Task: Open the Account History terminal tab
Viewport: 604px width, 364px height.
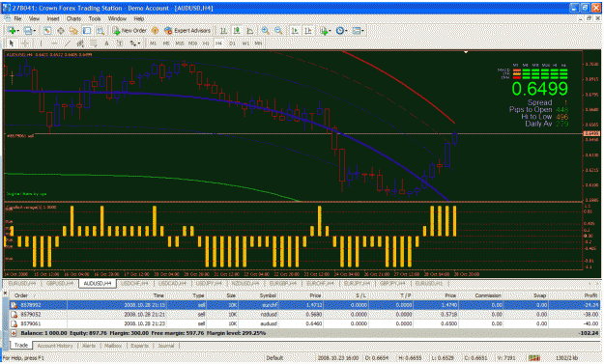Action: 55,346
